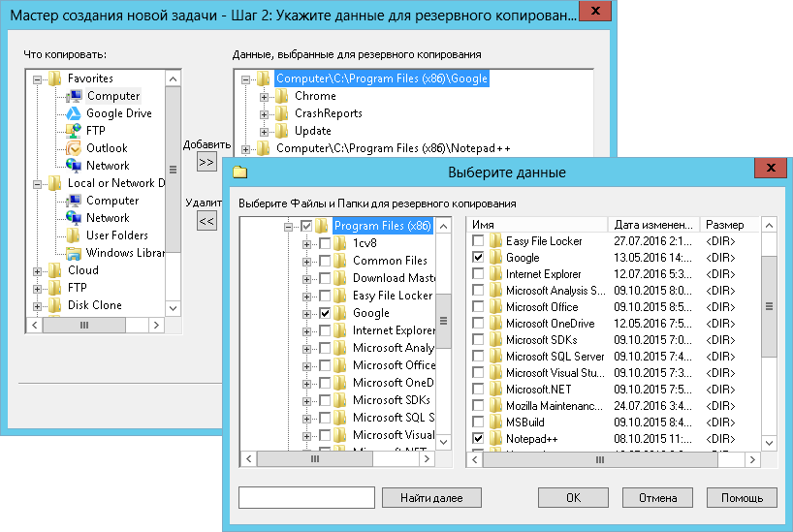This screenshot has width=793, height=532.
Task: Click the Outlook icon in the tree
Action: [x=74, y=148]
